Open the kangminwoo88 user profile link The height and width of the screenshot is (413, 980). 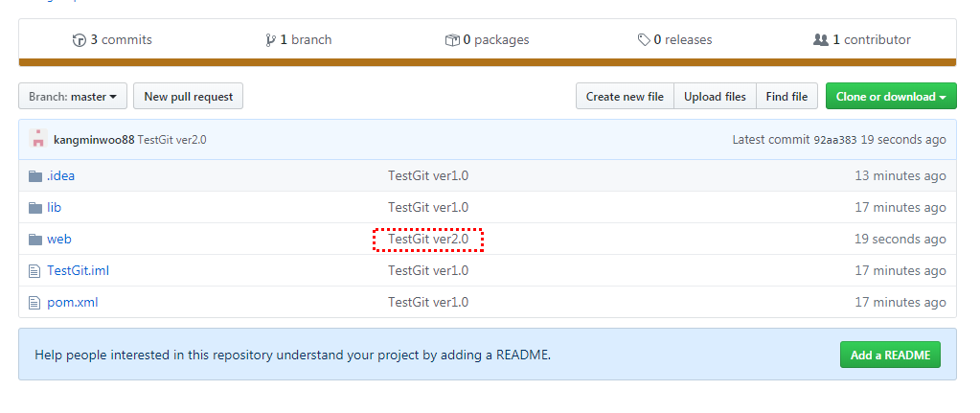click(94, 140)
